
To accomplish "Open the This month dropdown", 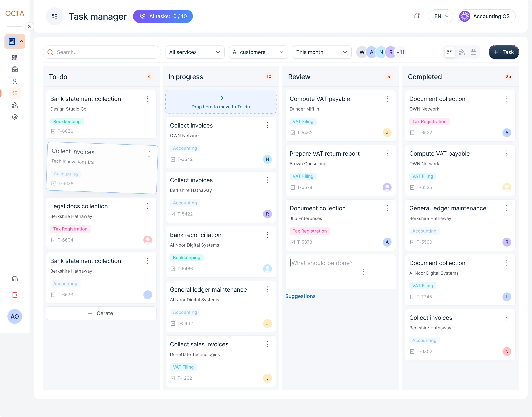I will click(322, 52).
